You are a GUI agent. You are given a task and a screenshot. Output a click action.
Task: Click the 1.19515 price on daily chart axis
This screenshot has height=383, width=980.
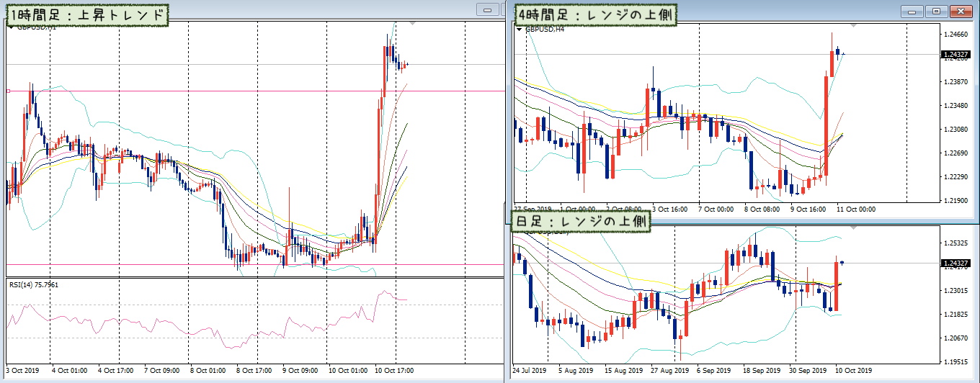tap(955, 362)
